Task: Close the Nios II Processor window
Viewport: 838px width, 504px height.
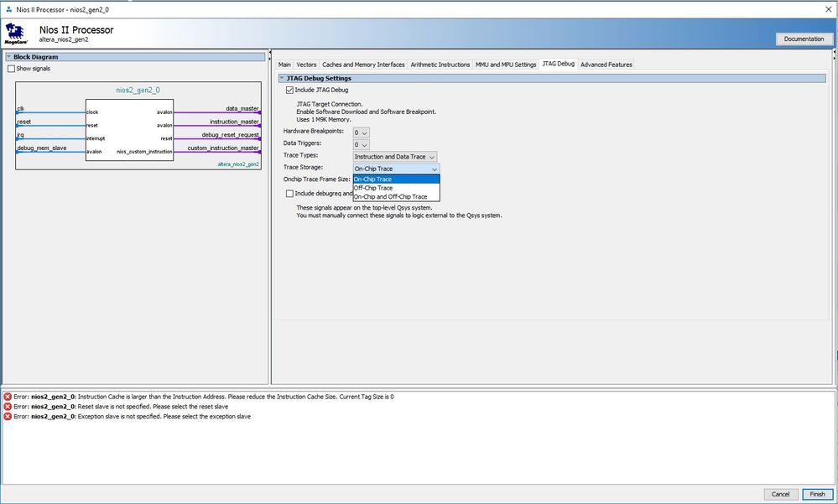Action: coord(829,9)
